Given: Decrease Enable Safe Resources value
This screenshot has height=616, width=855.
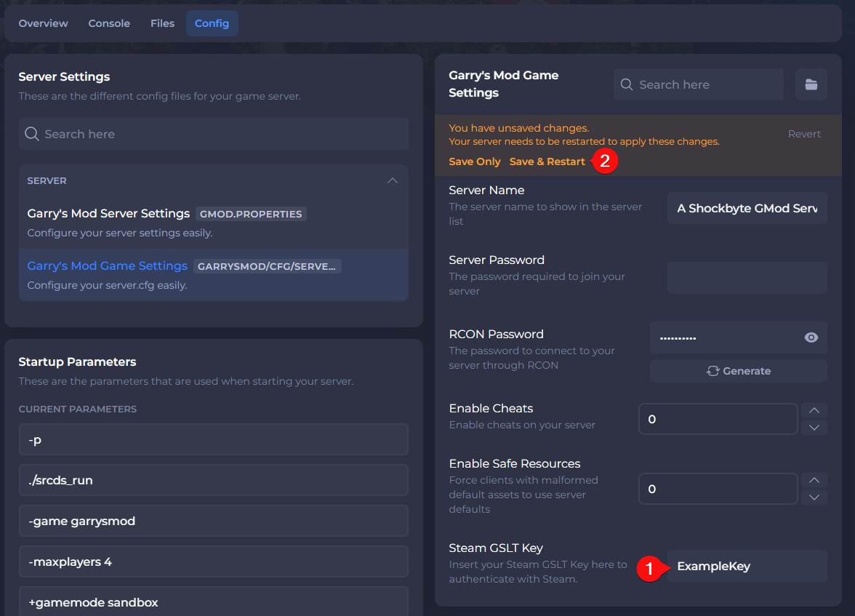Looking at the screenshot, I should 814,497.
